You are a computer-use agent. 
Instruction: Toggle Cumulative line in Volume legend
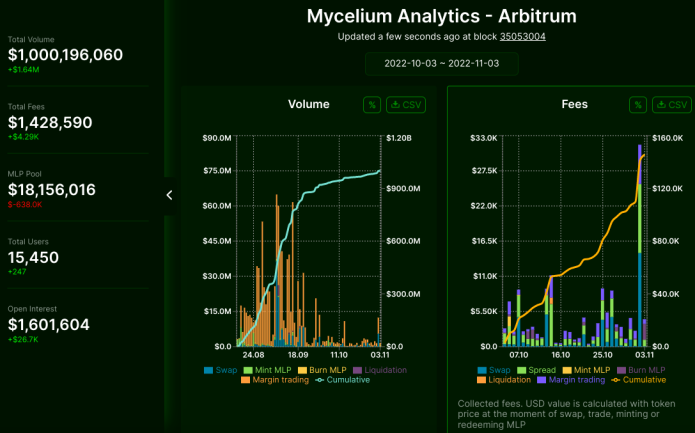pos(342,380)
